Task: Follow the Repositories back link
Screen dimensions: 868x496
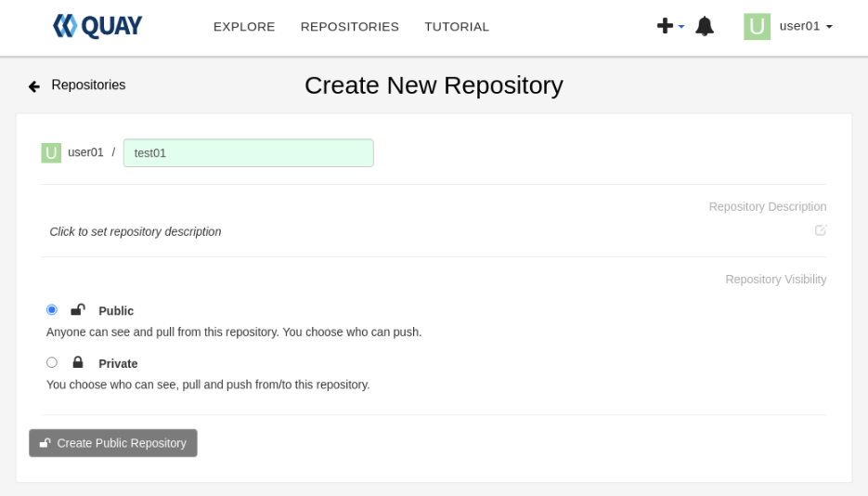Action: pyautogui.click(x=88, y=85)
